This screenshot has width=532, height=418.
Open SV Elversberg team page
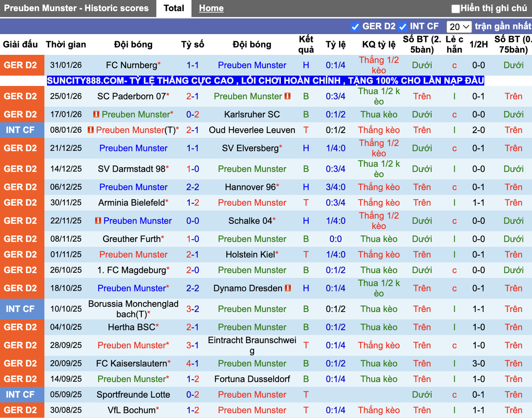[250, 148]
